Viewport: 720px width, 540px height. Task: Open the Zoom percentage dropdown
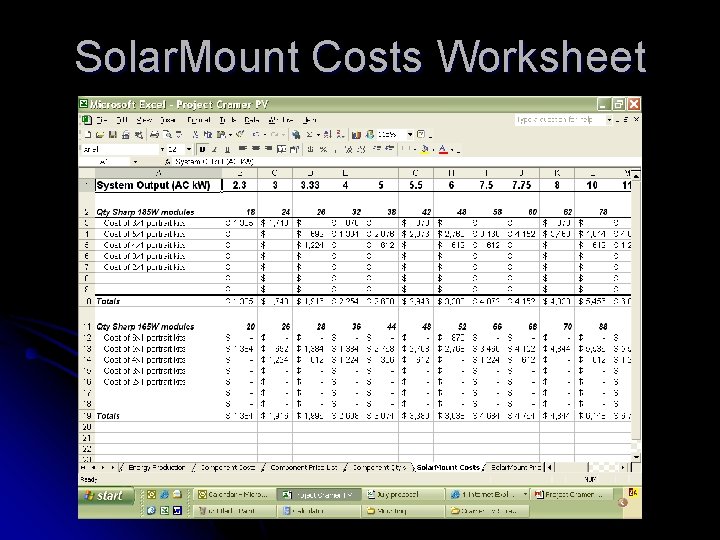coord(410,135)
